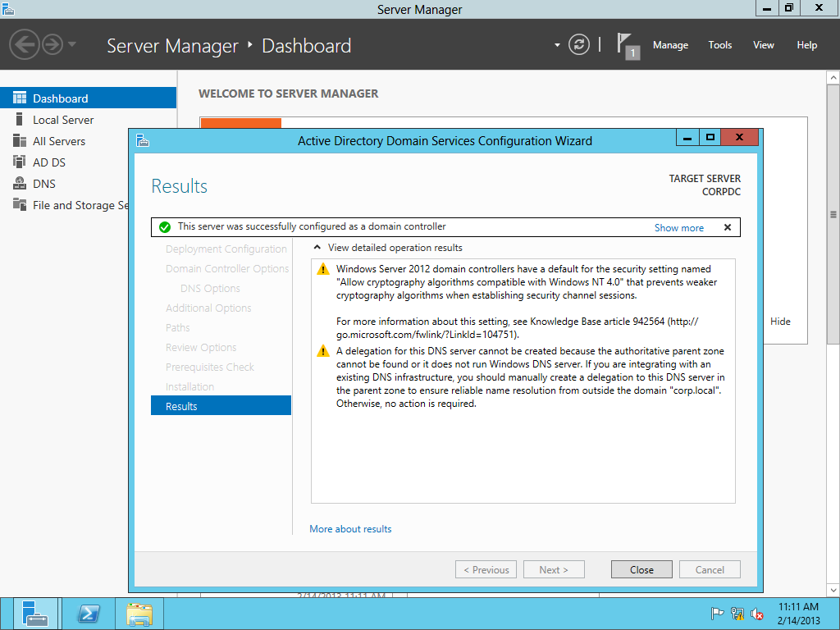
Task: Open File Explorer from taskbar
Action: click(x=139, y=614)
